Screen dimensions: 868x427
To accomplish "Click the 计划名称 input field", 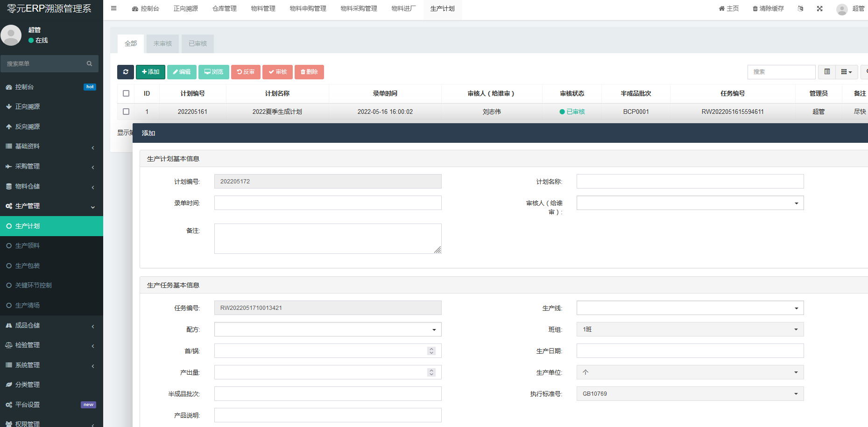I will pyautogui.click(x=690, y=182).
